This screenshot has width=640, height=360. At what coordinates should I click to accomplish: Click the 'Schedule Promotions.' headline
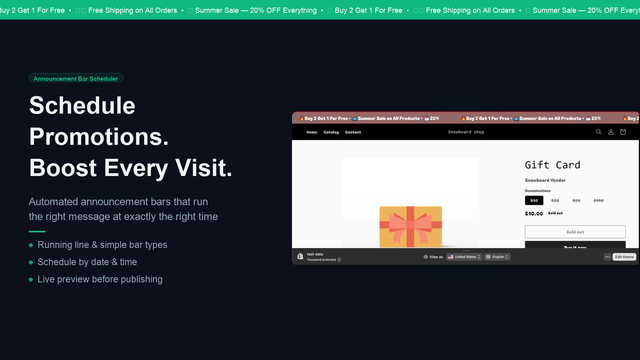click(99, 121)
